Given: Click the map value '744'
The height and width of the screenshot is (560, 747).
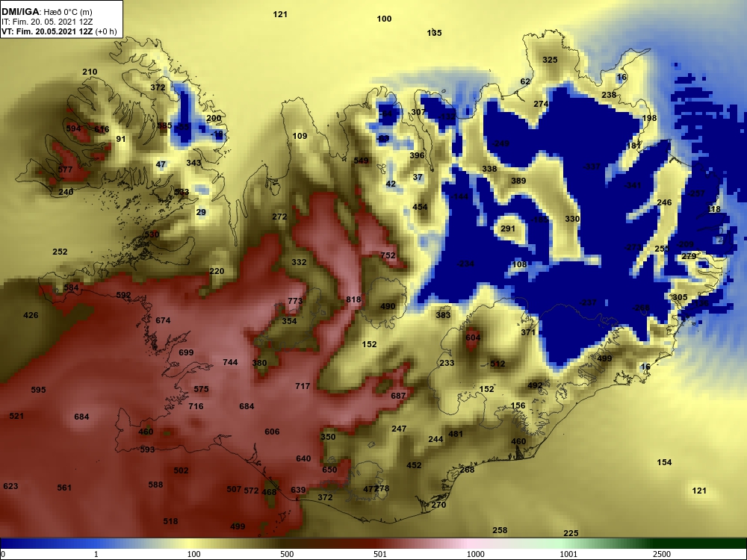Looking at the screenshot, I should (x=230, y=362).
